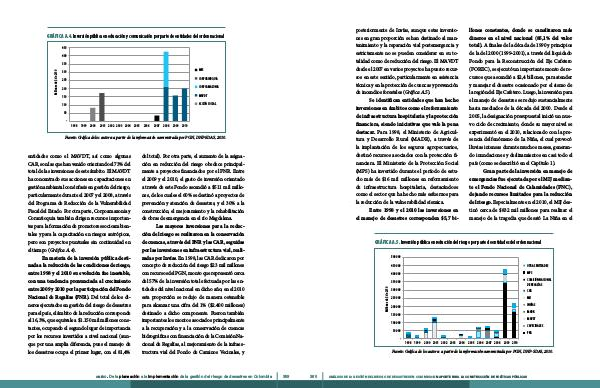Viewport: 600px width, 388px height.
Task: Click paragraph starting "Las mayores inversiones"
Action: pyautogui.click(x=193, y=289)
